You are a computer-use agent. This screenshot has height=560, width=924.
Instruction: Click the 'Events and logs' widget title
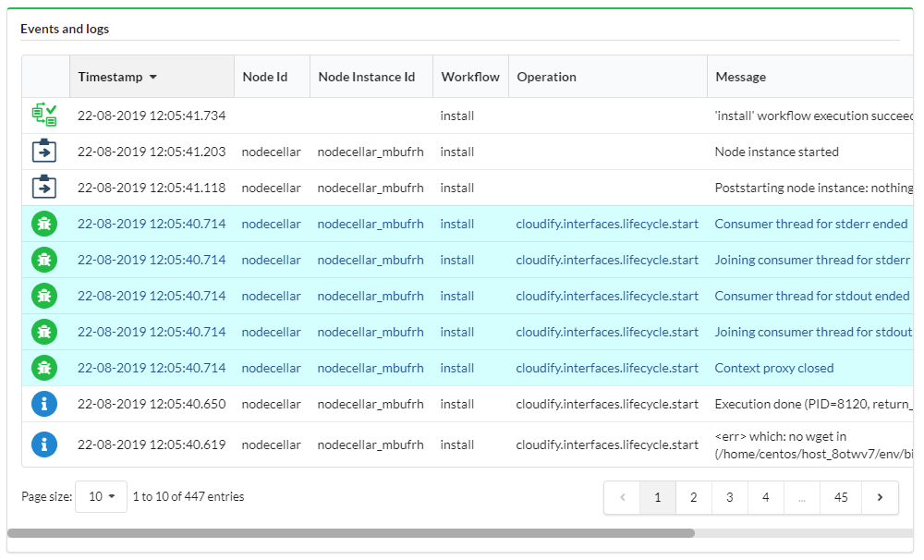65,29
